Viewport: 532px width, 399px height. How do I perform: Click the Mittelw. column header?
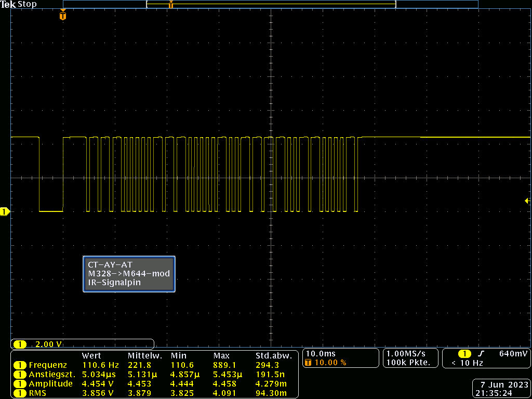coord(145,356)
